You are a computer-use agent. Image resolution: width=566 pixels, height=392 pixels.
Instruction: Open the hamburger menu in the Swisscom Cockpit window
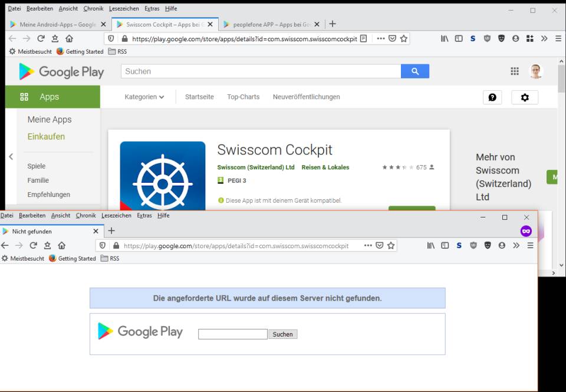coord(558,39)
